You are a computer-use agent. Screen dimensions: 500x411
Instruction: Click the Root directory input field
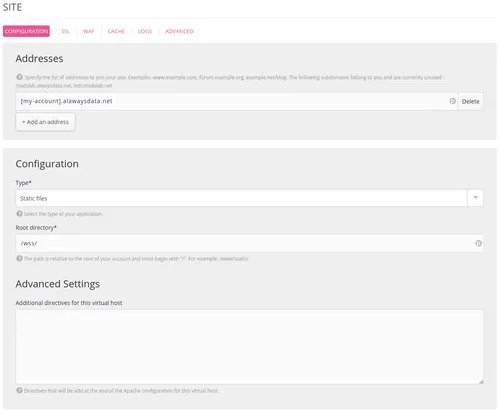249,243
